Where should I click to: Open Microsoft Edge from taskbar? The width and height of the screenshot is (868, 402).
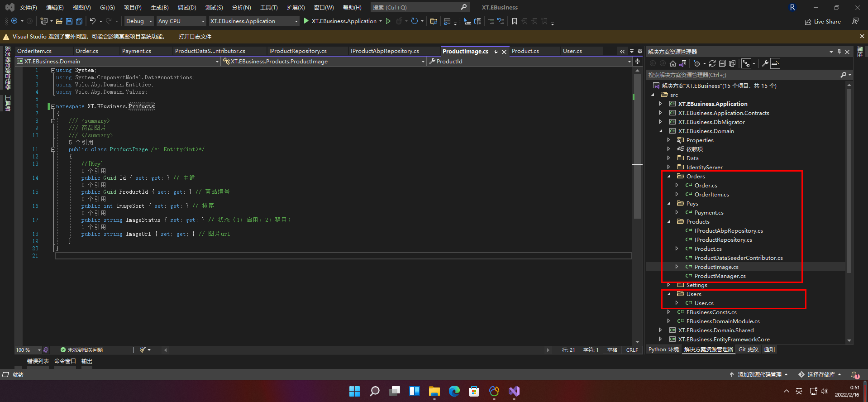tap(454, 391)
